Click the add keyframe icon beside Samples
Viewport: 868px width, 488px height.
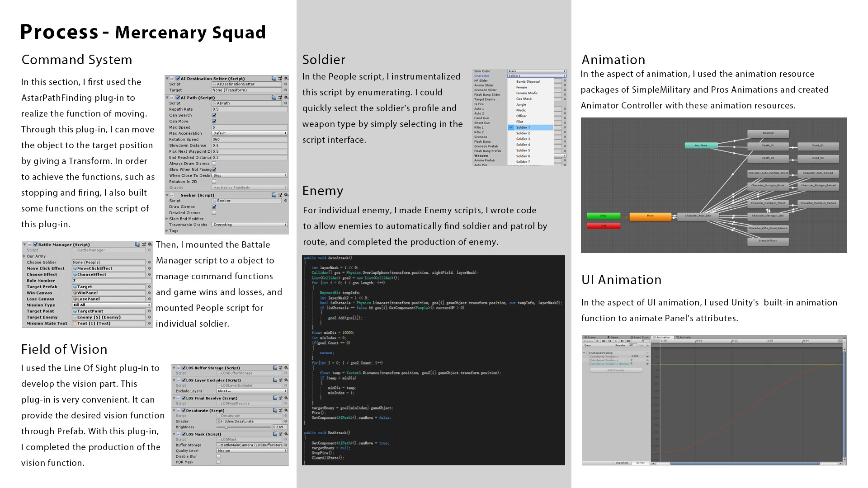(641, 345)
